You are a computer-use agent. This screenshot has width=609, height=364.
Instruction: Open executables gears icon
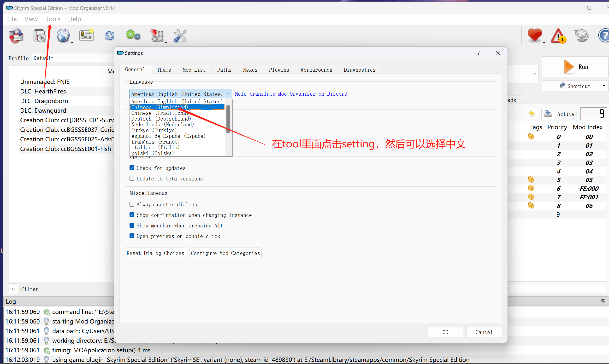pyautogui.click(x=133, y=35)
